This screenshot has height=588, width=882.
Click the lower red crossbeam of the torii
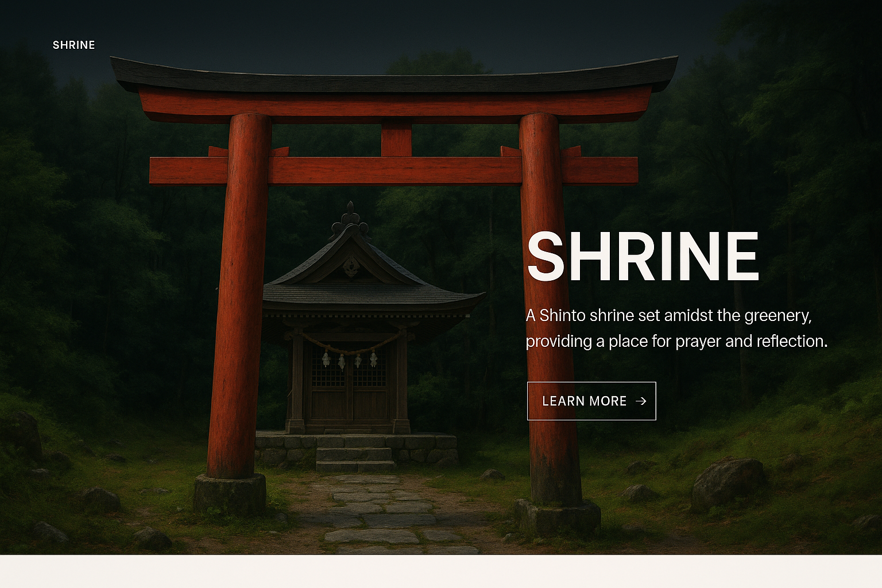pos(394,171)
